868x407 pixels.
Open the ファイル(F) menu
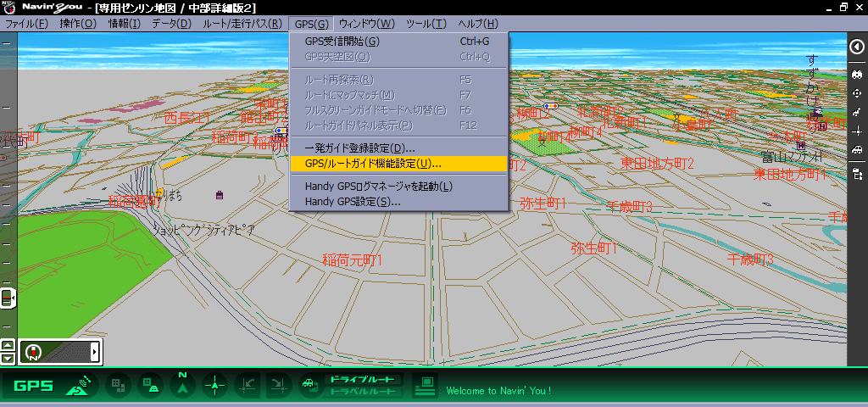click(26, 24)
